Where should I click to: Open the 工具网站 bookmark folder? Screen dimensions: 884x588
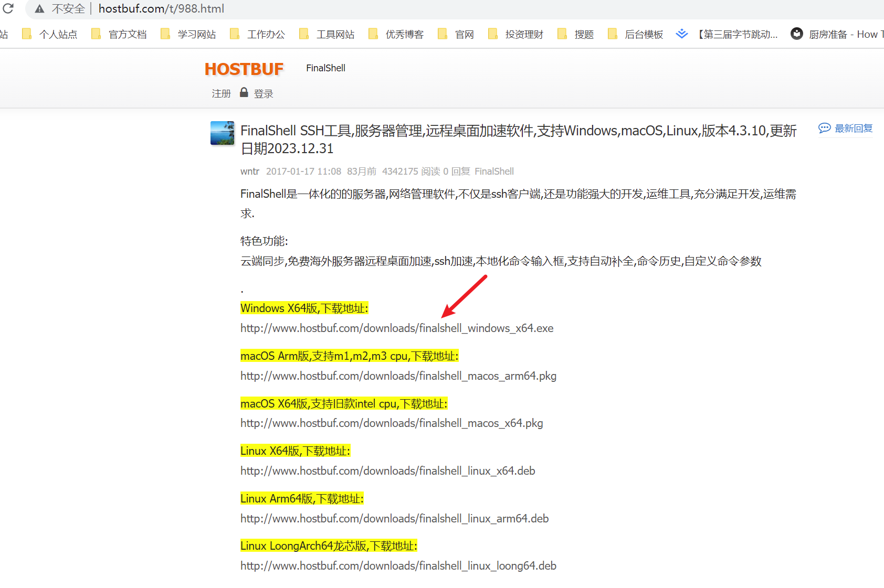[x=327, y=34]
